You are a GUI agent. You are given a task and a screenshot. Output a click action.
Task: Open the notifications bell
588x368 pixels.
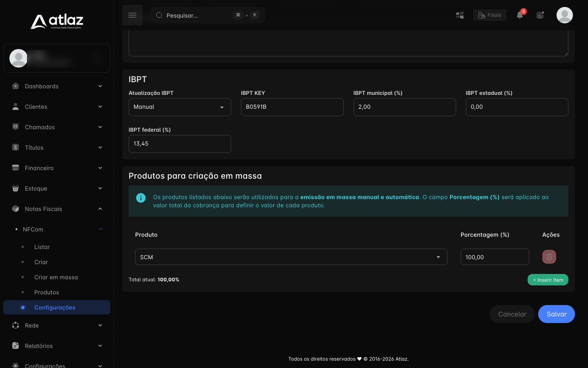[520, 15]
